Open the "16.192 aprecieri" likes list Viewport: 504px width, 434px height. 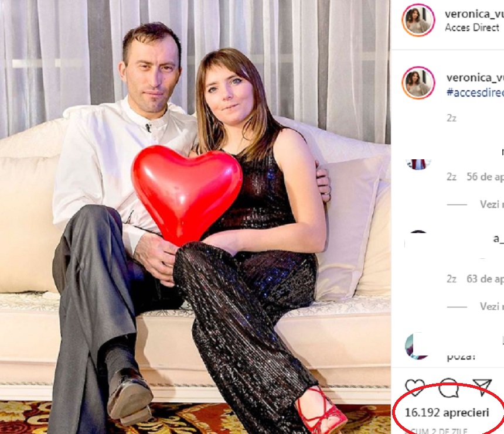pos(447,413)
